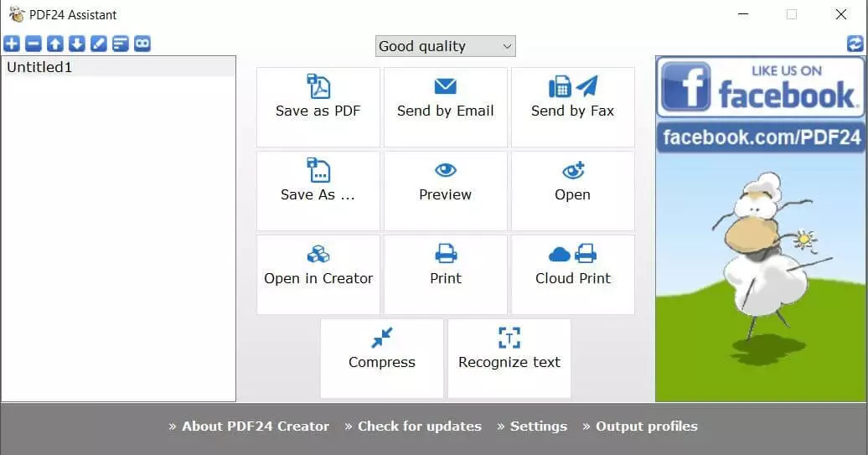Move document down with the down arrow icon

pyautogui.click(x=77, y=44)
